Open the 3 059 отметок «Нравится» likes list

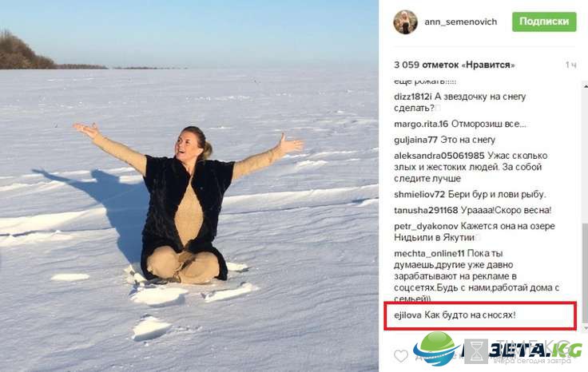pos(454,65)
